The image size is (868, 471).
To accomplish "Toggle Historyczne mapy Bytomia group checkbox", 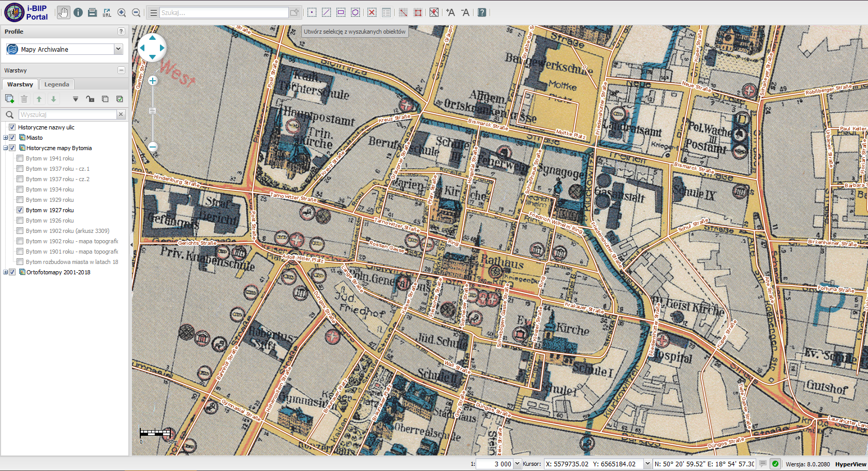I will (x=12, y=148).
